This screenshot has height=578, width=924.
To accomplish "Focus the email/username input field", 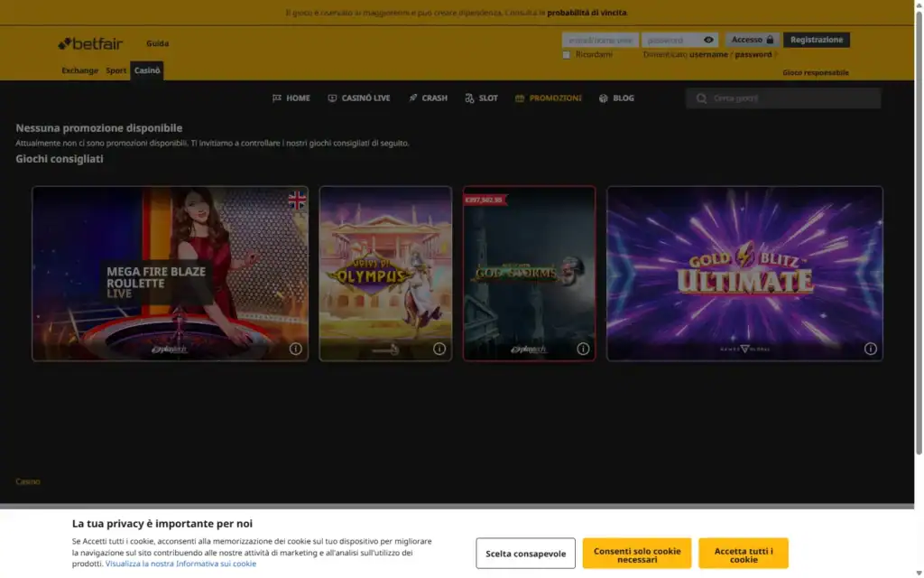I will click(600, 40).
